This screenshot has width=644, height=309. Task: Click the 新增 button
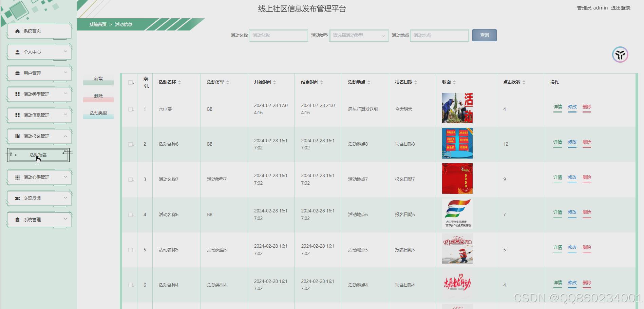click(98, 79)
